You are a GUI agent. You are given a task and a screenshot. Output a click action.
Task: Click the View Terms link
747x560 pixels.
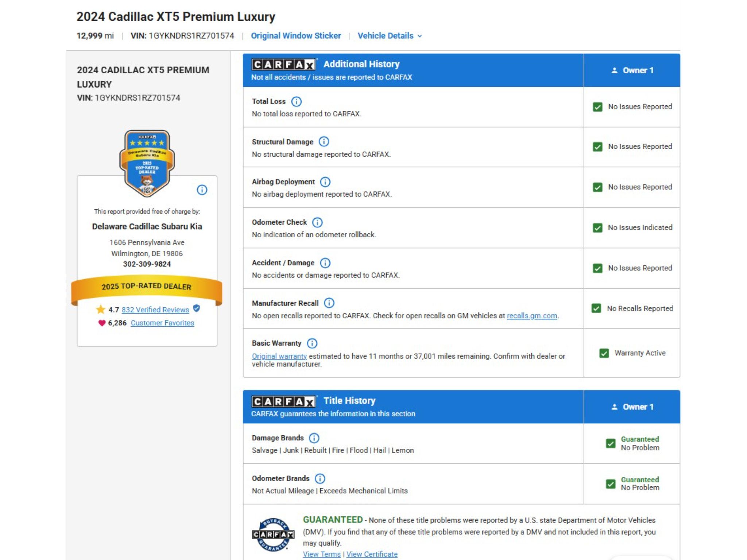pyautogui.click(x=322, y=554)
